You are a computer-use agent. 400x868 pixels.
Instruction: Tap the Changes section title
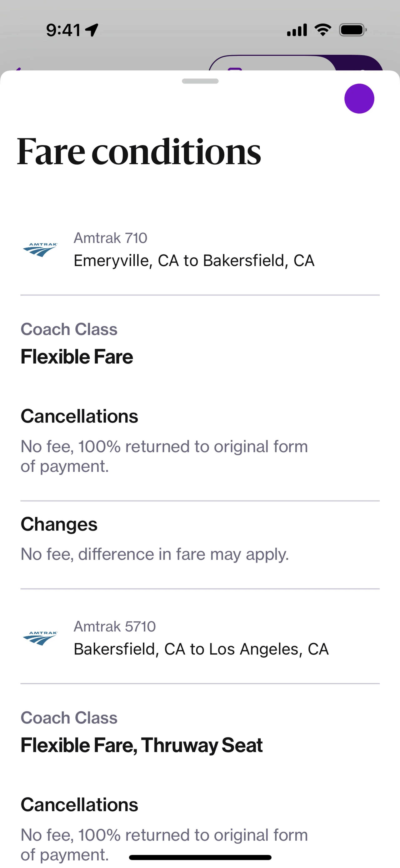(x=59, y=524)
